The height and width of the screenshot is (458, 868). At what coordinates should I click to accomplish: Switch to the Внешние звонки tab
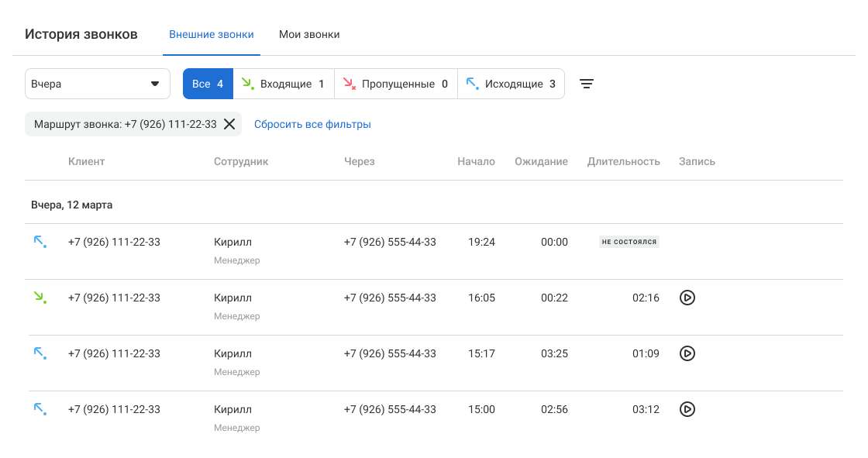coord(212,34)
